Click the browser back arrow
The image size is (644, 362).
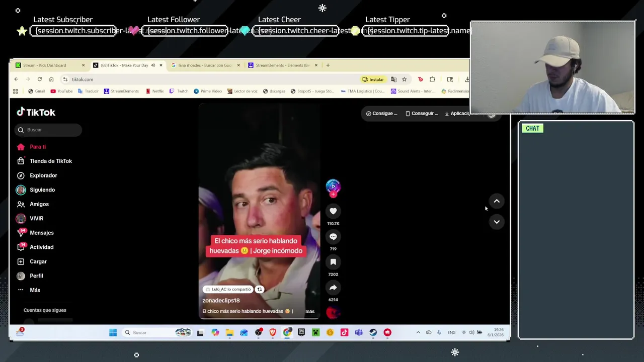(x=16, y=79)
